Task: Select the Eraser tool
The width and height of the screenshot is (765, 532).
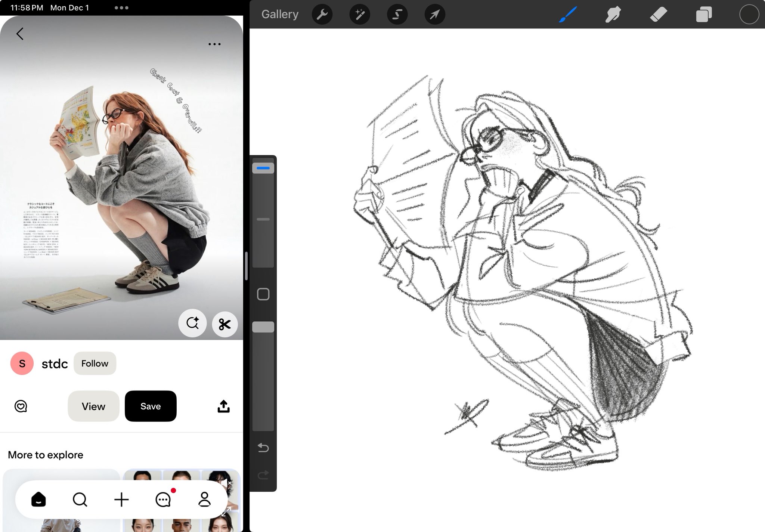Action: coord(658,15)
